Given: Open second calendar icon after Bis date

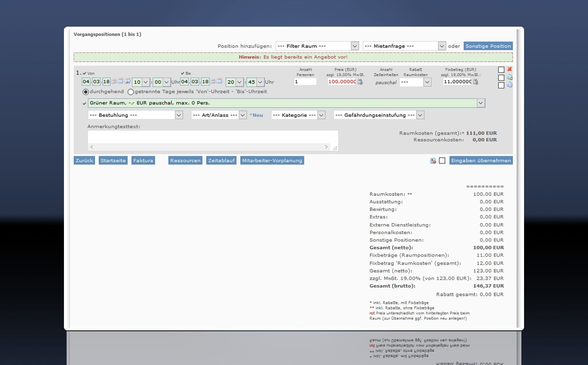Looking at the screenshot, I should point(219,82).
